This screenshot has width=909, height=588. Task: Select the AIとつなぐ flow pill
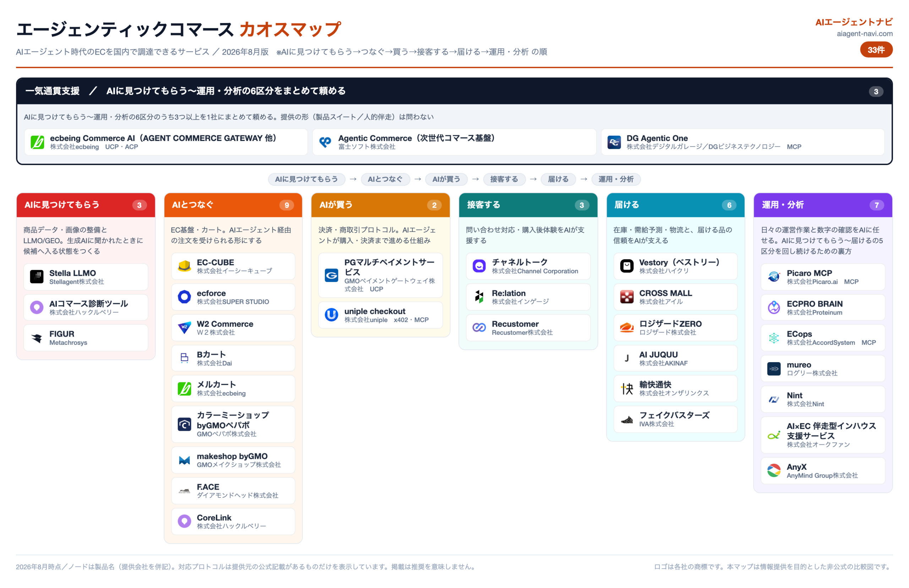point(385,179)
